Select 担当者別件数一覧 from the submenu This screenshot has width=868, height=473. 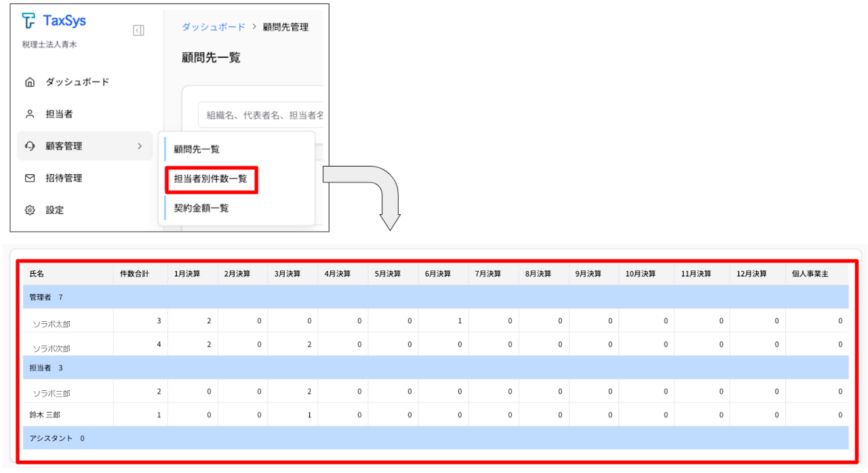coord(211,179)
